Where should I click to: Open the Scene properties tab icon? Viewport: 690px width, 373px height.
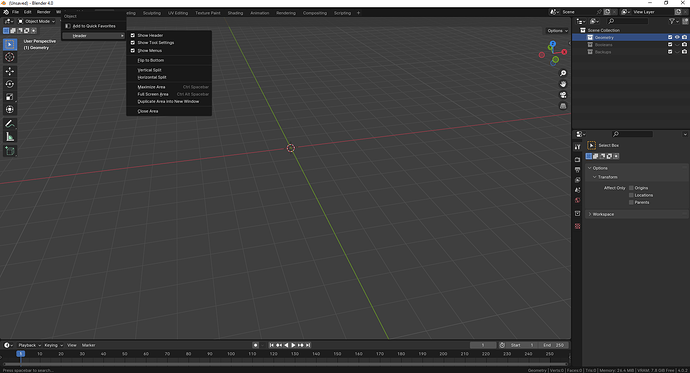577,190
